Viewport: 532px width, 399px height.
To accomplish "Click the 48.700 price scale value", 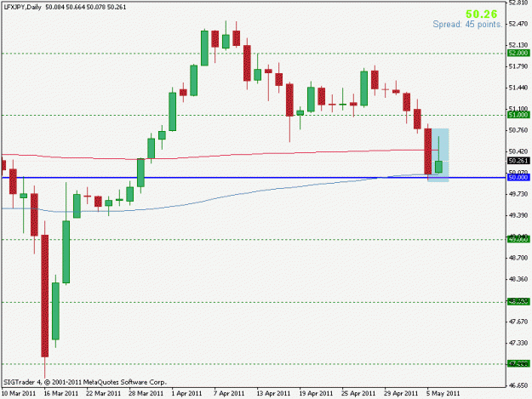I will tap(518, 258).
